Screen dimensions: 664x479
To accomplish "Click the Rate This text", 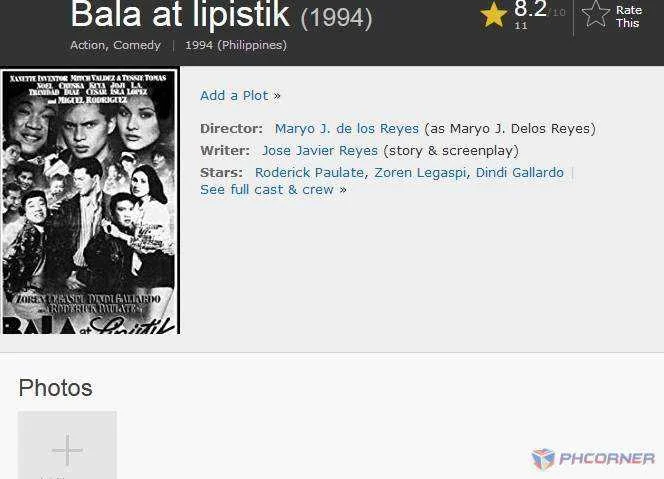I will pos(629,16).
